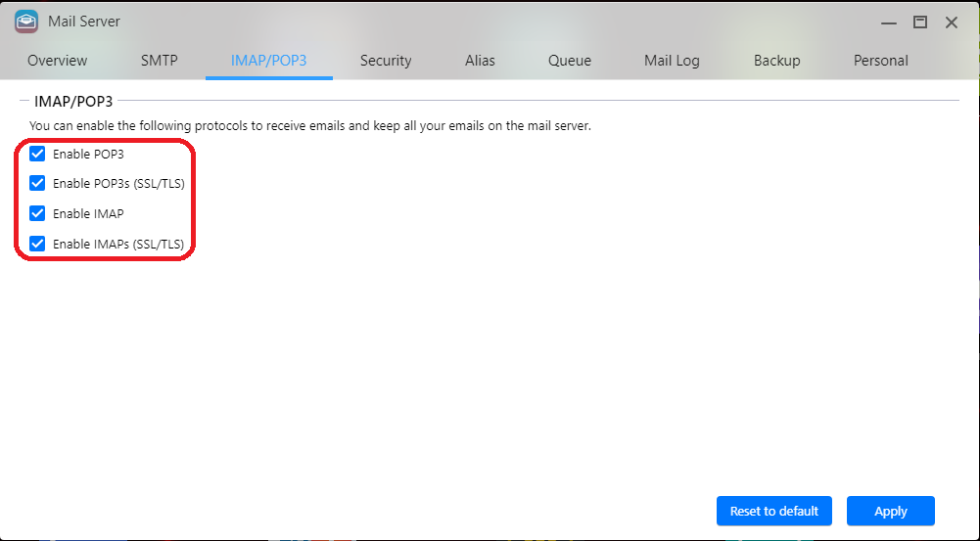Image resolution: width=980 pixels, height=541 pixels.
Task: Open the Overview tab
Action: tap(58, 61)
